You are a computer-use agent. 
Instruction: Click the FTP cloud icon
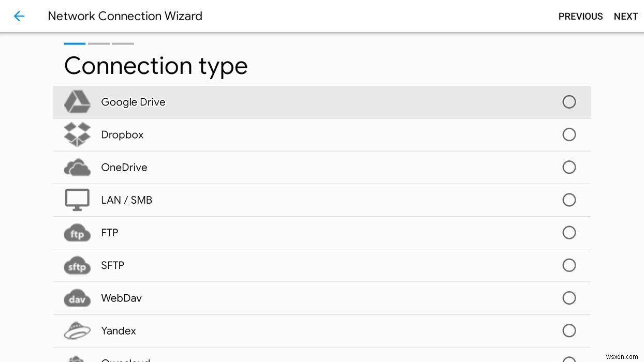[x=77, y=233]
